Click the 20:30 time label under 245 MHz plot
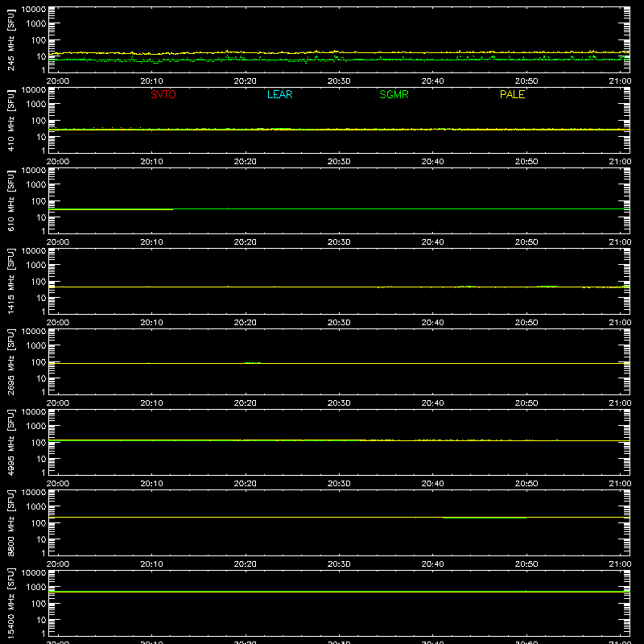Screen dimensions: 644x644 339,81
